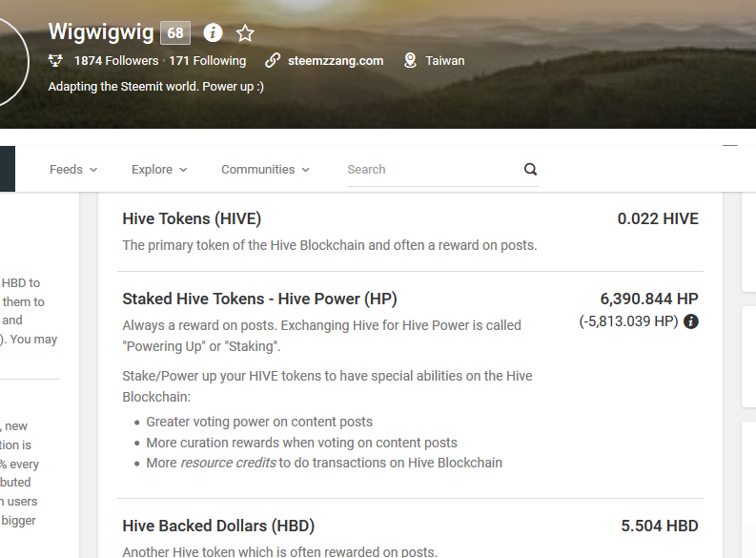Click the Hive Backed Dollars (HBD) heading
Image resolution: width=756 pixels, height=558 pixels.
coord(218,526)
